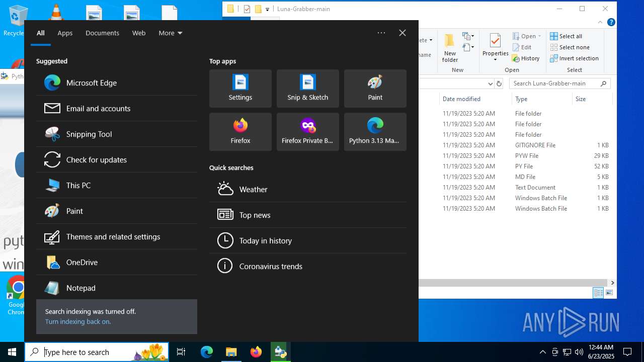Click New folder in Explorer ribbon

coord(450,48)
